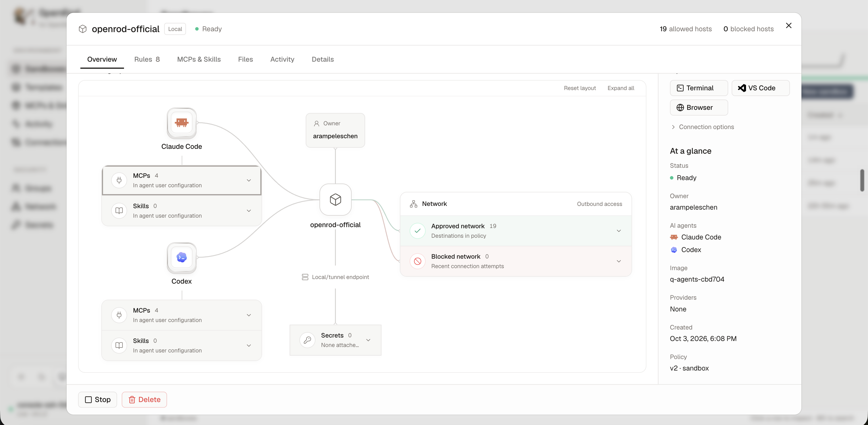The height and width of the screenshot is (425, 868).
Task: Click the Codex agent icon node
Action: click(x=182, y=258)
